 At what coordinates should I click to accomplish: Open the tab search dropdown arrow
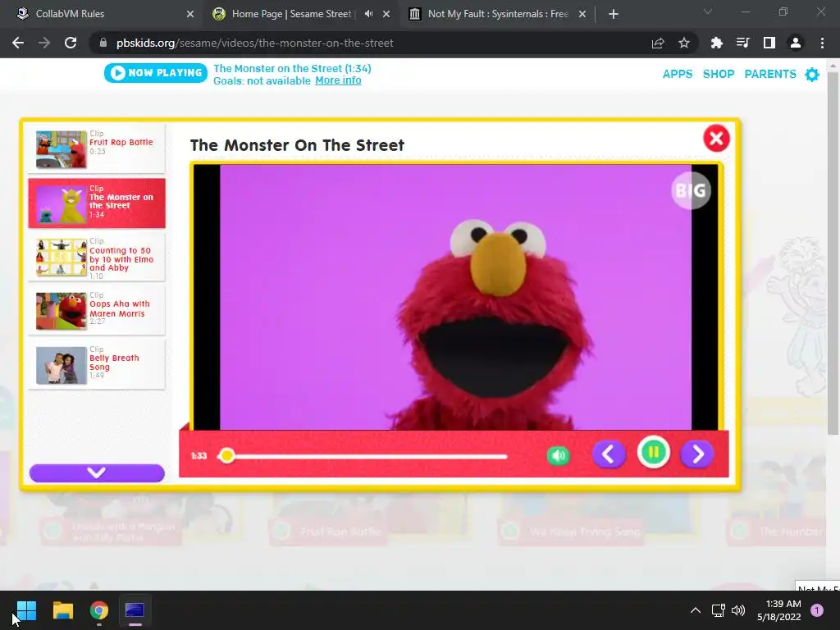pos(708,11)
